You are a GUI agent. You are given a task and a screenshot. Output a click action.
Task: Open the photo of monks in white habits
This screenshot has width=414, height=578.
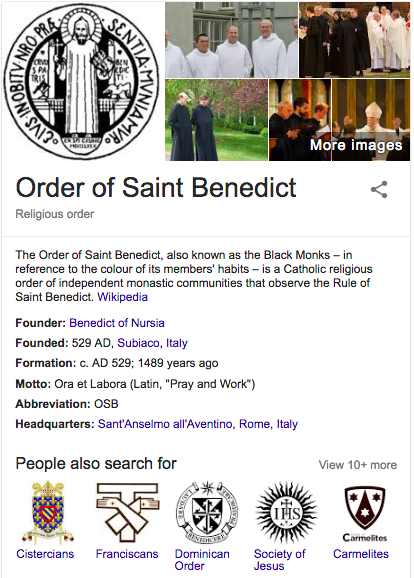tap(231, 40)
